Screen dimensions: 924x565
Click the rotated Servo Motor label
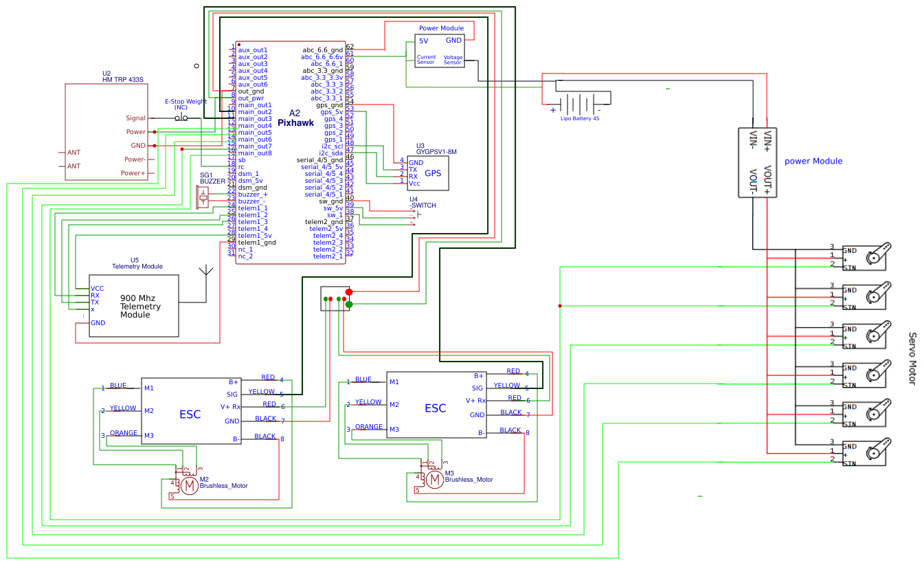913,359
